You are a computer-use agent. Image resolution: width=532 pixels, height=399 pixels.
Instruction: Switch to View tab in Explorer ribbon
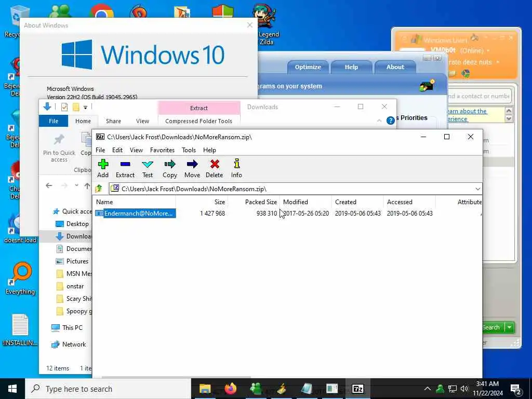142,121
